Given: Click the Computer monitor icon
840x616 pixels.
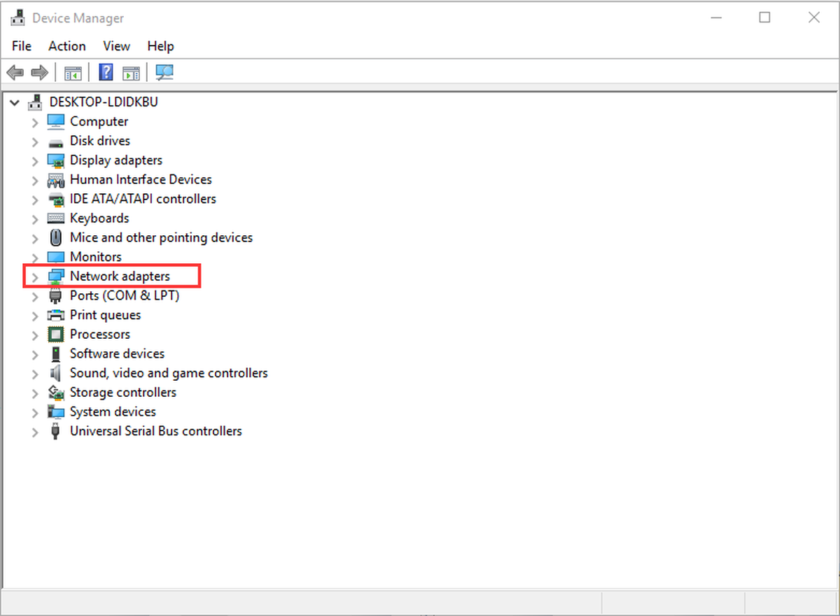Looking at the screenshot, I should click(x=55, y=122).
